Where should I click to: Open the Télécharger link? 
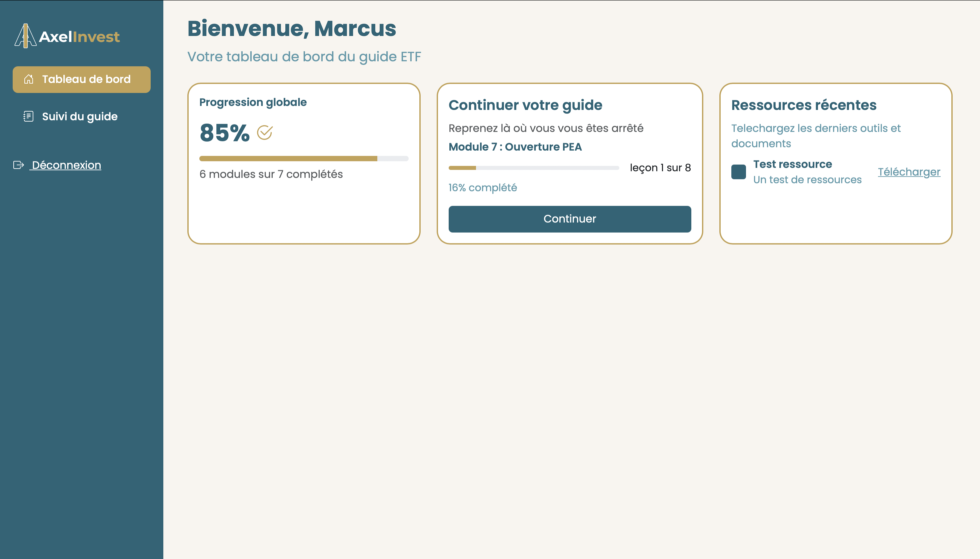(909, 172)
